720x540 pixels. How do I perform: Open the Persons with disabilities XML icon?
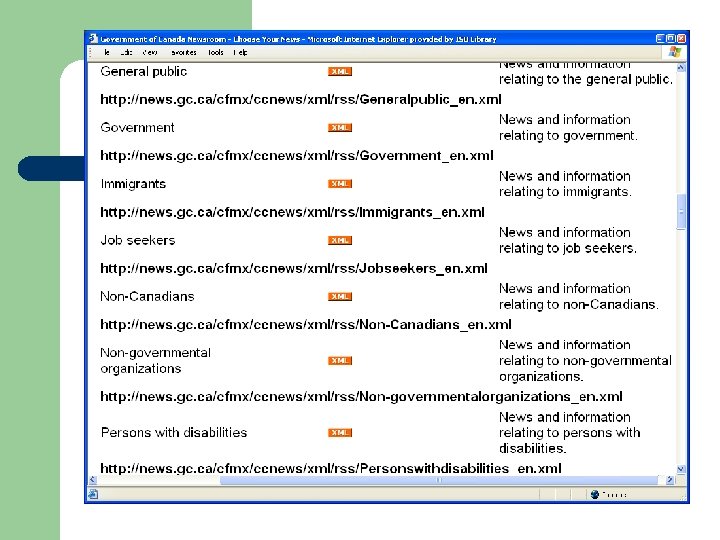coord(340,433)
